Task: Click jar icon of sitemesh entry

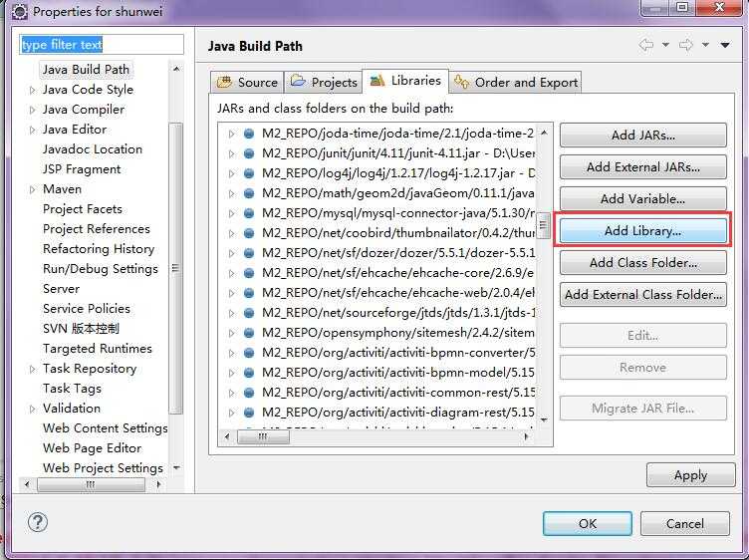Action: click(249, 333)
